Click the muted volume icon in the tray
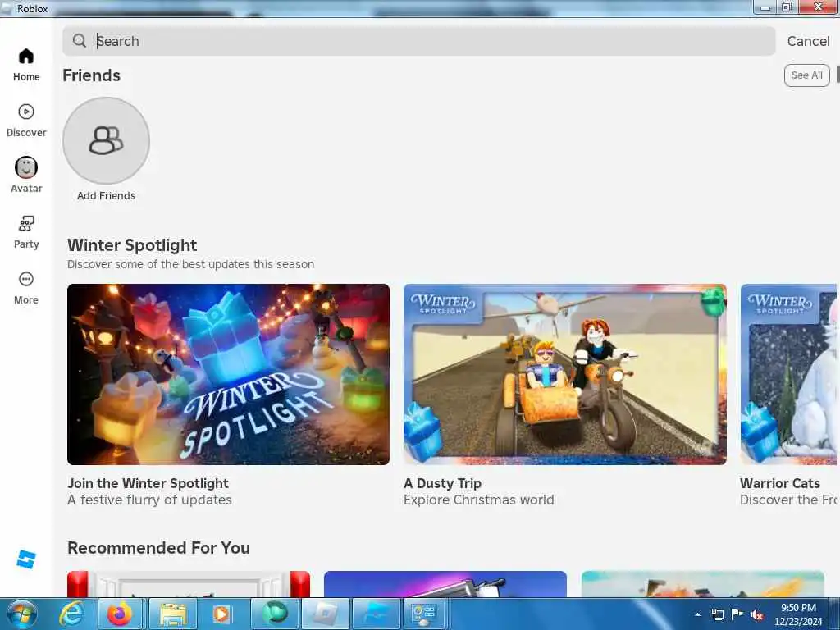840x630 pixels. click(x=757, y=614)
